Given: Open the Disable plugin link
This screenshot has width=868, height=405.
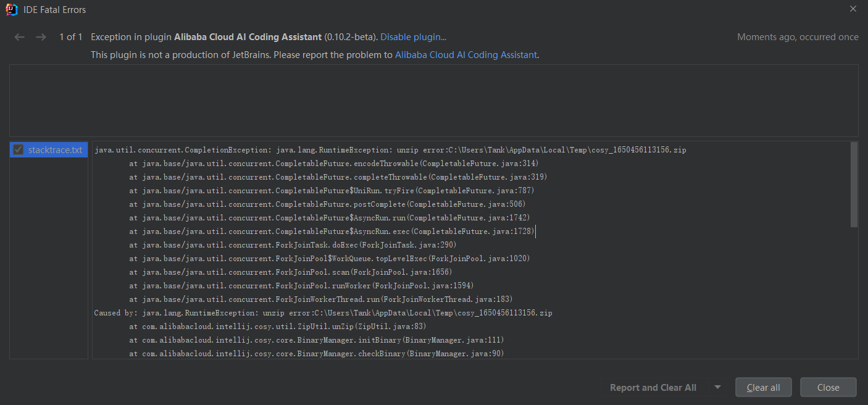Looking at the screenshot, I should [412, 37].
